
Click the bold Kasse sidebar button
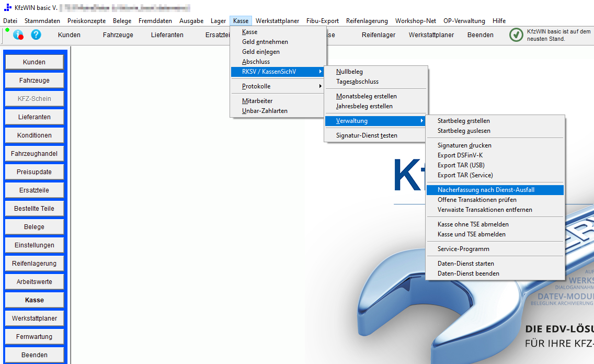(x=34, y=300)
